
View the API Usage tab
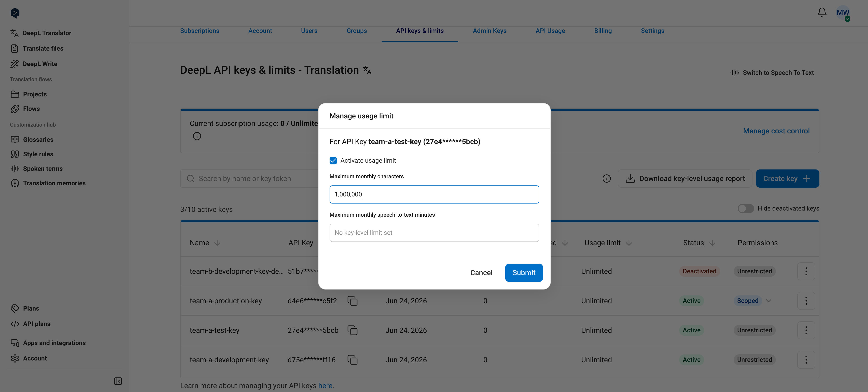[x=550, y=31]
